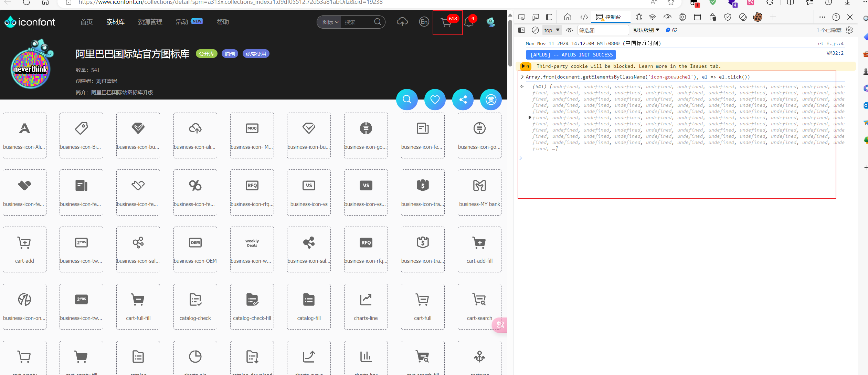
Task: Open the 图标 search type dropdown
Action: [330, 22]
